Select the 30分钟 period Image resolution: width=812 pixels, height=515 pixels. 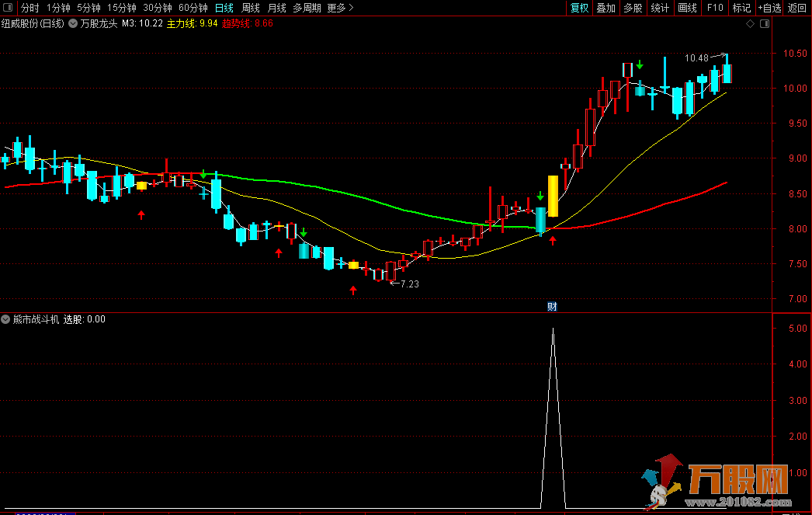[158, 8]
